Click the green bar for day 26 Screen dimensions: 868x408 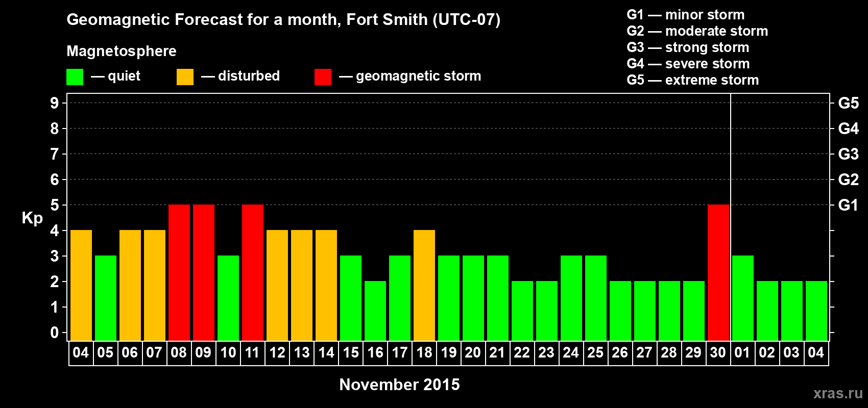620,311
